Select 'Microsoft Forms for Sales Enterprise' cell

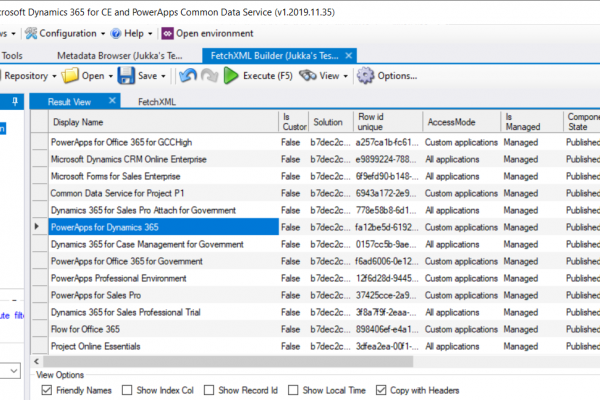(x=163, y=176)
